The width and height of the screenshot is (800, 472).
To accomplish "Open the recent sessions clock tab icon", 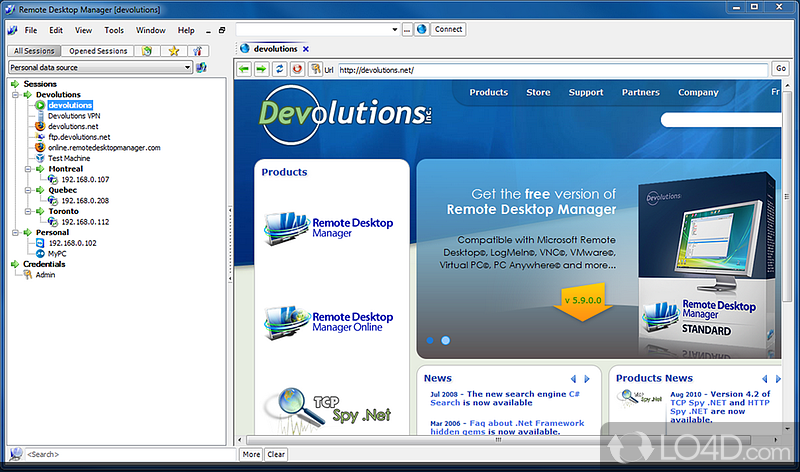I will point(147,51).
